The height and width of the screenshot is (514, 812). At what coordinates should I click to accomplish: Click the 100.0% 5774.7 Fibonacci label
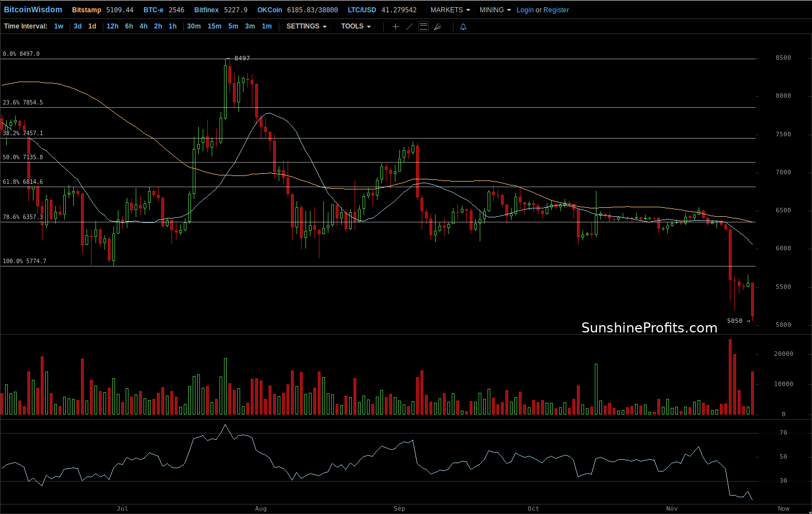point(25,261)
